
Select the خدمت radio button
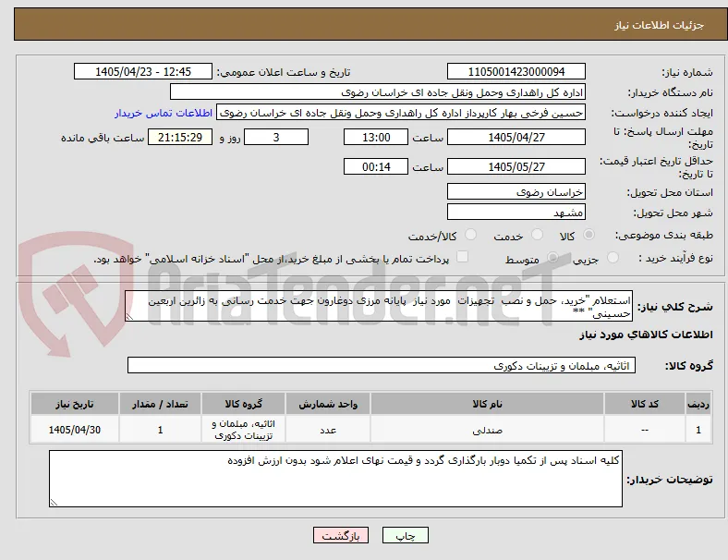[x=537, y=235]
